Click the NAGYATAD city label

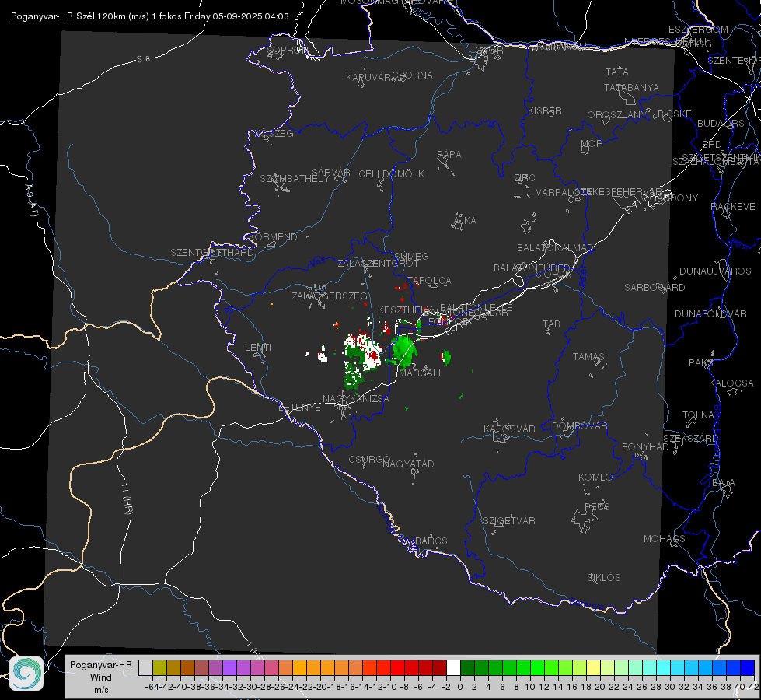point(408,464)
